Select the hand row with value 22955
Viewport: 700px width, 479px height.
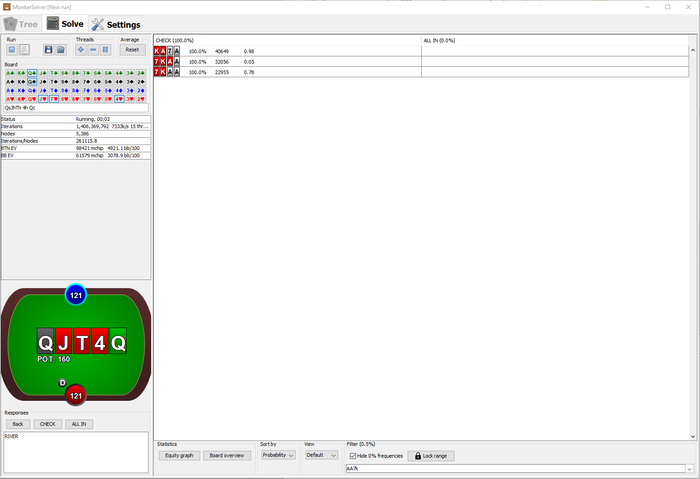(421, 72)
